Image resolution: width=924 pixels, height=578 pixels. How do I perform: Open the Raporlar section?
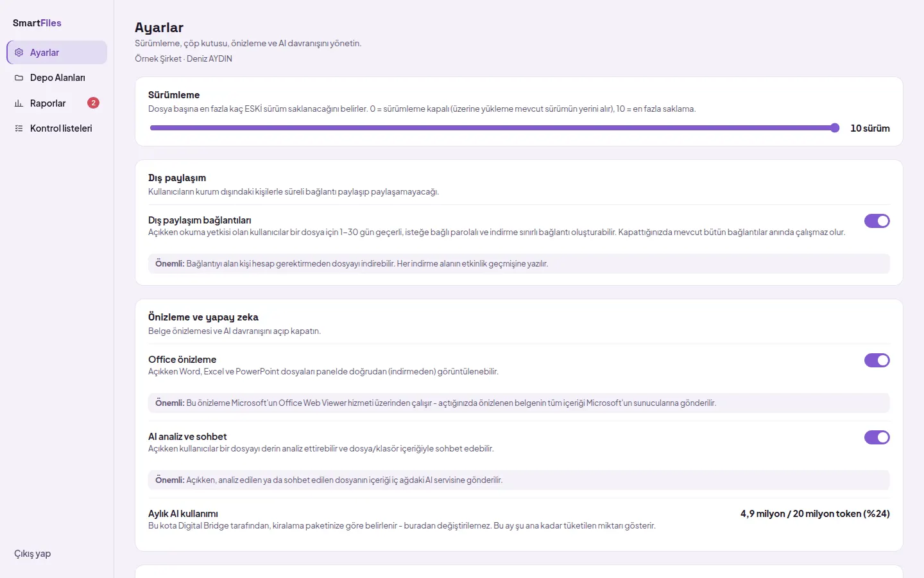57,103
